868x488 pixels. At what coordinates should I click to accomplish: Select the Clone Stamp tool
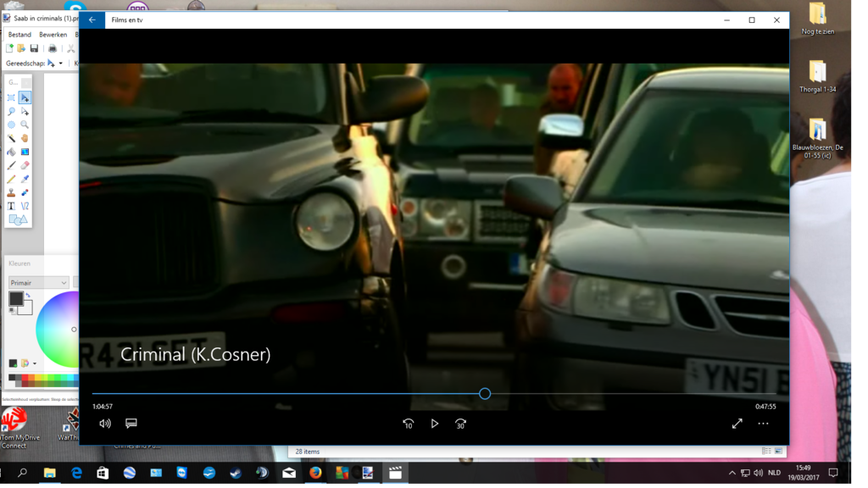pos(11,192)
